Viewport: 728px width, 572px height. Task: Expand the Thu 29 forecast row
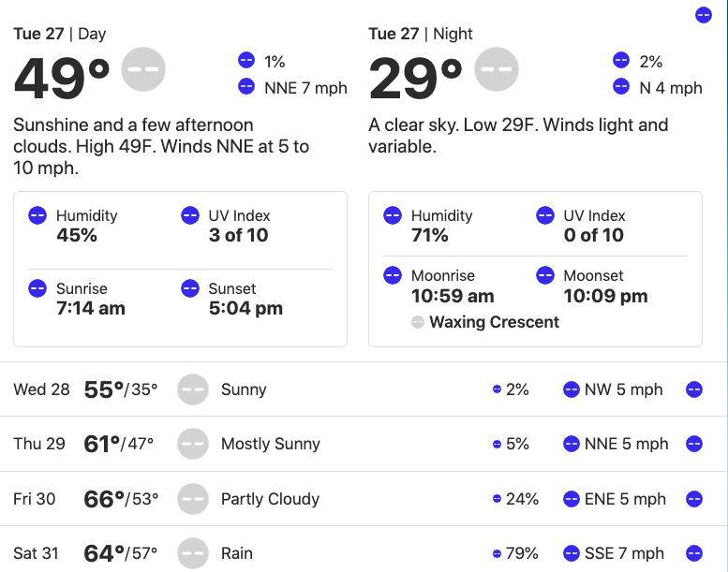click(694, 444)
